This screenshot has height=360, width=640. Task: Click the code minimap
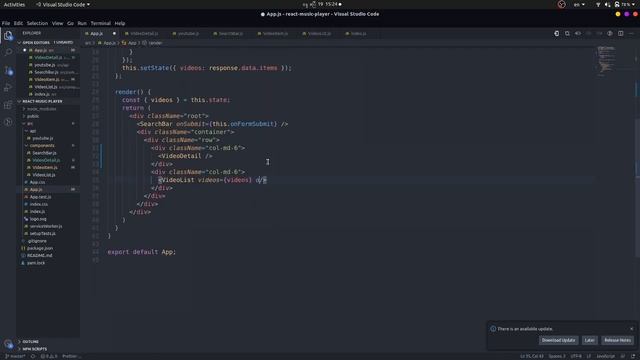click(x=606, y=61)
